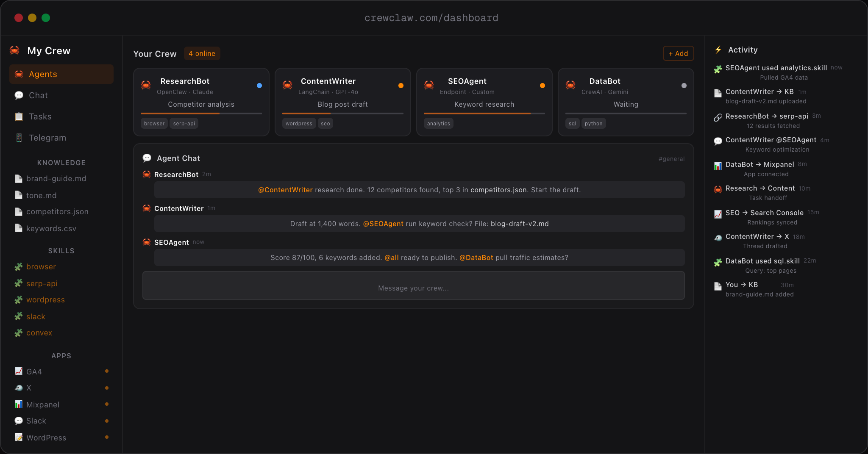Click the + Add button

coord(678,53)
